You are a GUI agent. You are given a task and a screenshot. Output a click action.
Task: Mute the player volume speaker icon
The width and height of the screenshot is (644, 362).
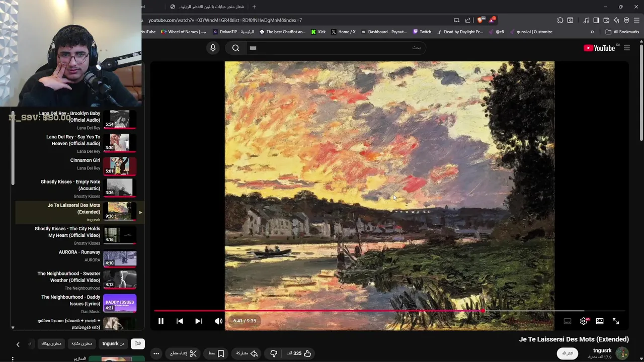[x=218, y=321]
